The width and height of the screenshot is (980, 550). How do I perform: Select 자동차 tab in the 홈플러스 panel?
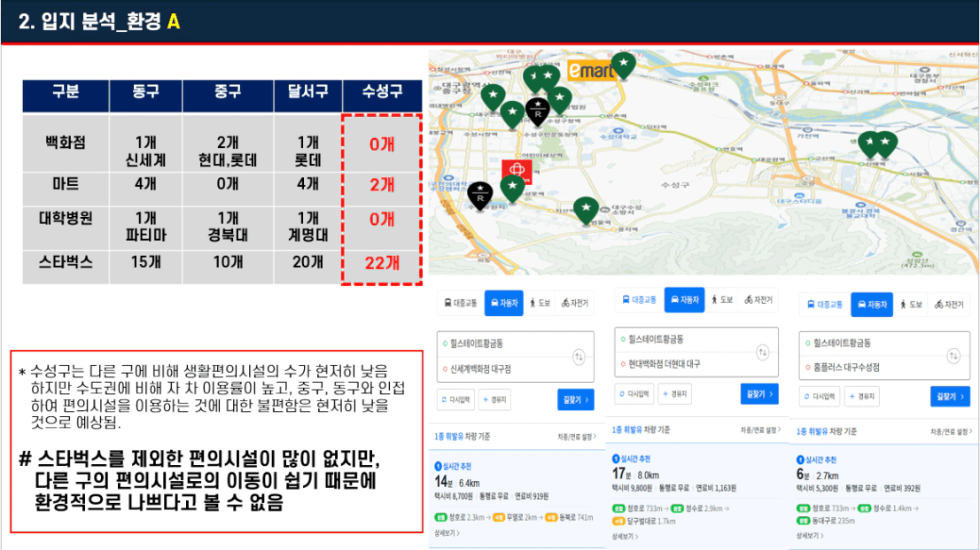872,305
